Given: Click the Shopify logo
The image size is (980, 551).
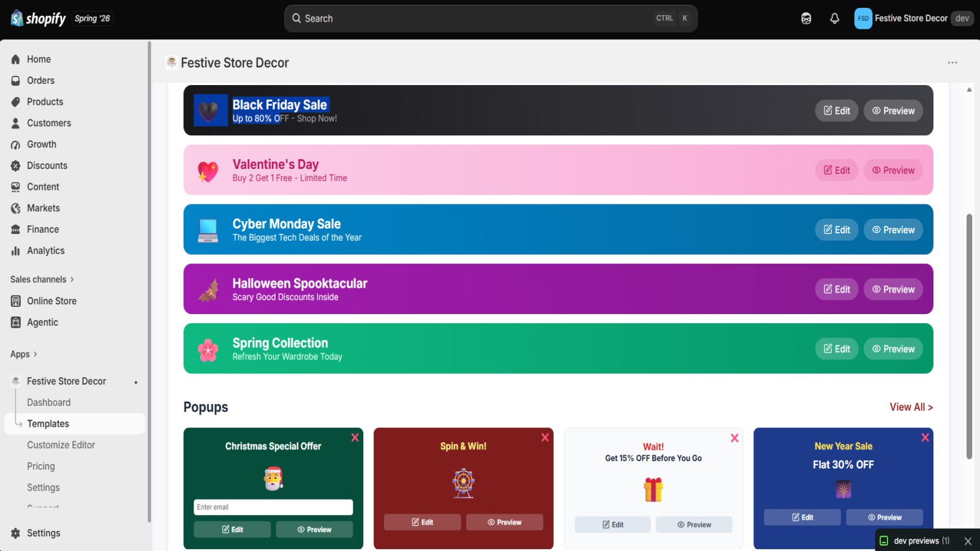Looking at the screenshot, I should coord(38,18).
